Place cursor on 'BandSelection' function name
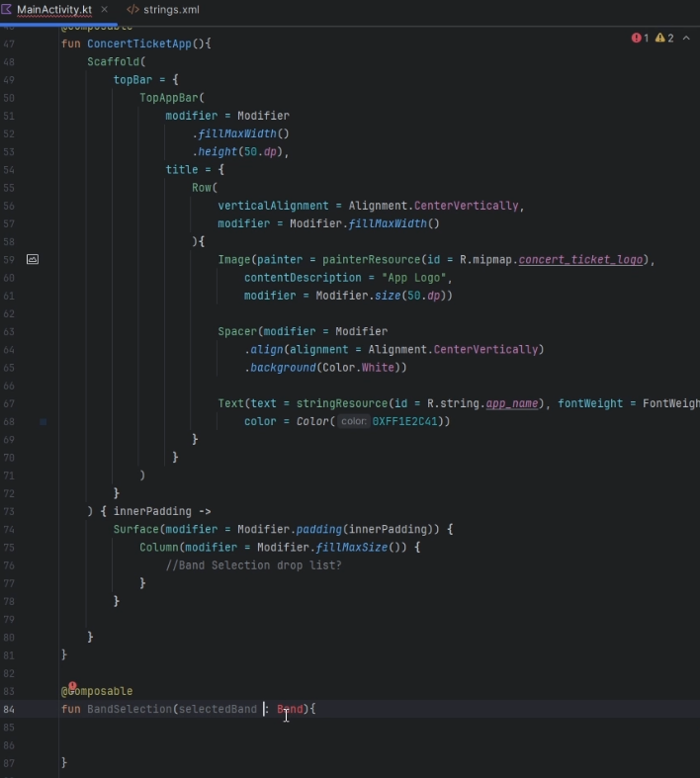This screenshot has width=700, height=778. [130, 709]
